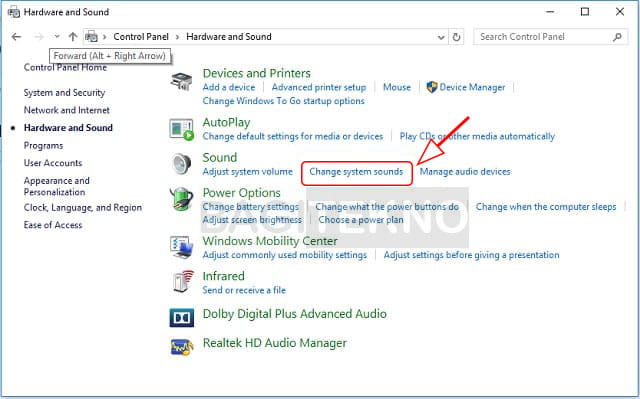
Task: Click Change what the power buttons do
Action: (387, 207)
